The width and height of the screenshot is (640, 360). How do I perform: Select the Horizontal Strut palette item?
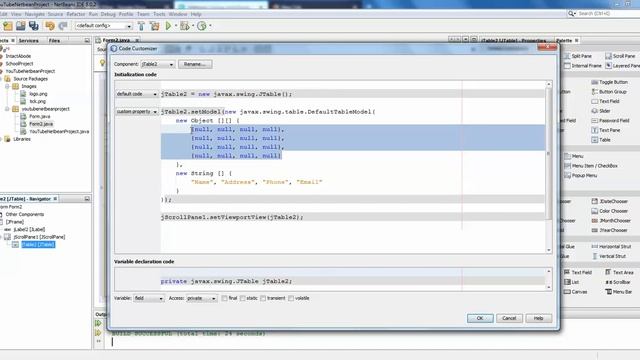tap(611, 247)
